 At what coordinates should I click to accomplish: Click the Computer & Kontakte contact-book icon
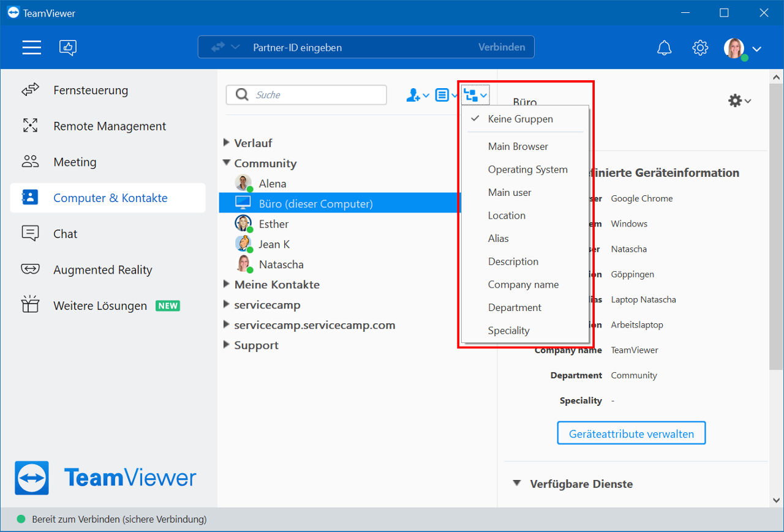coord(30,197)
